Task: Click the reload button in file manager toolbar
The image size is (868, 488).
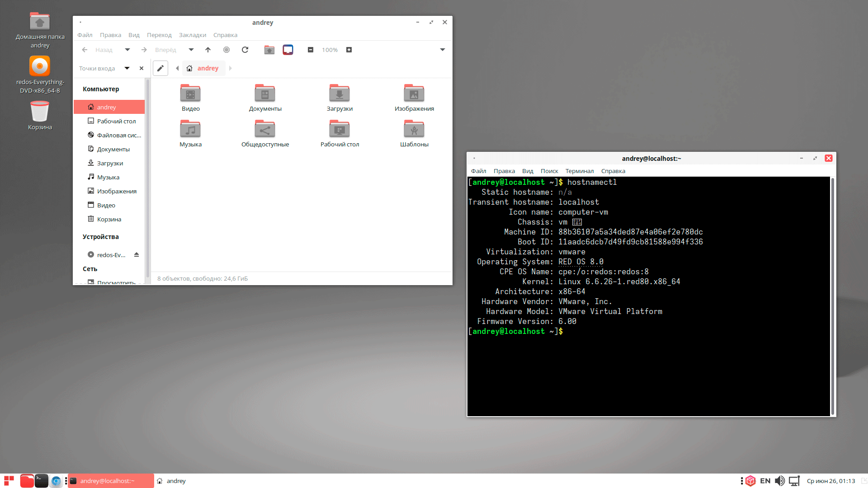Action: tap(245, 50)
